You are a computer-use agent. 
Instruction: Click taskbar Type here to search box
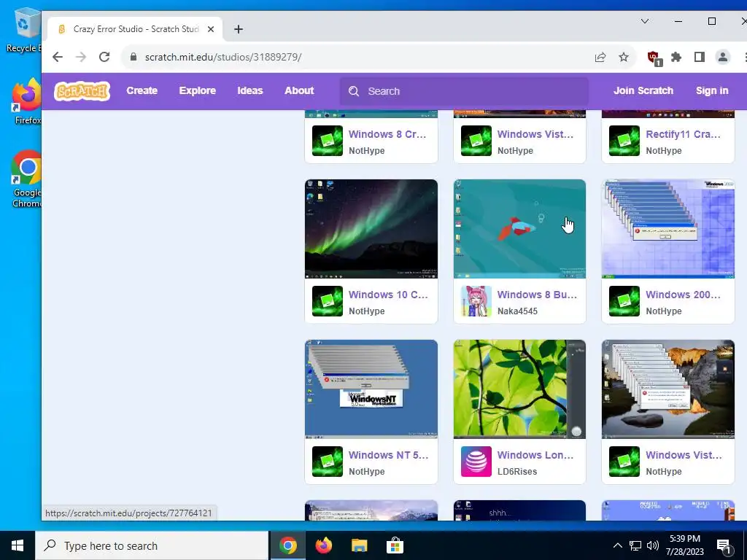(x=152, y=545)
